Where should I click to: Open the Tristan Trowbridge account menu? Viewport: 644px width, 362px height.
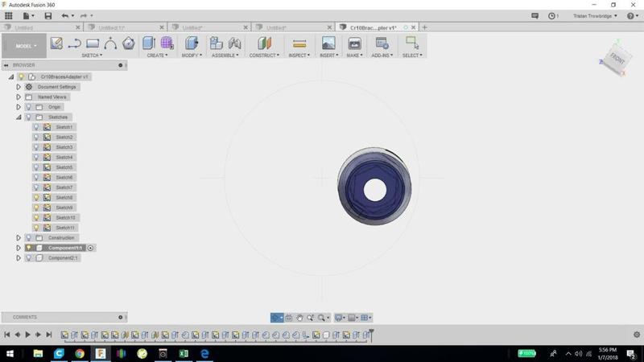(595, 16)
